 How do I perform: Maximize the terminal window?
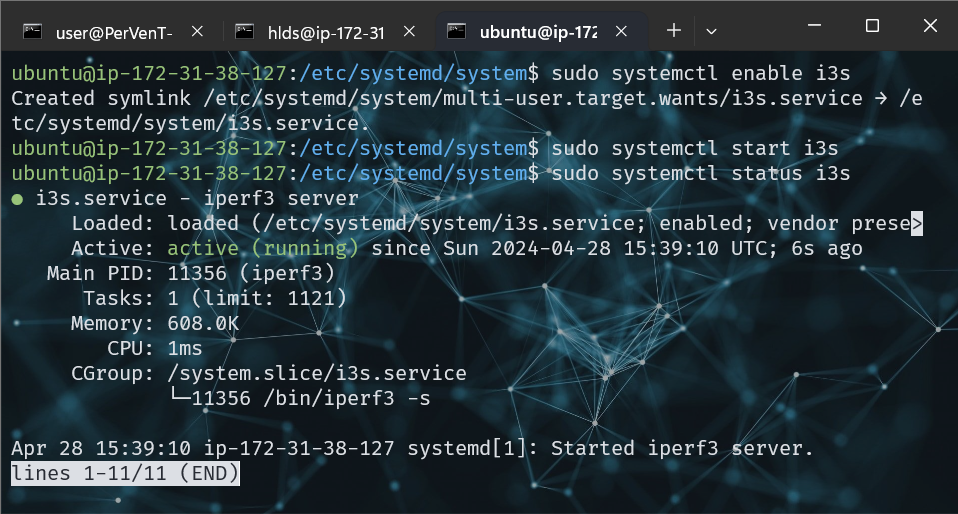click(x=872, y=25)
